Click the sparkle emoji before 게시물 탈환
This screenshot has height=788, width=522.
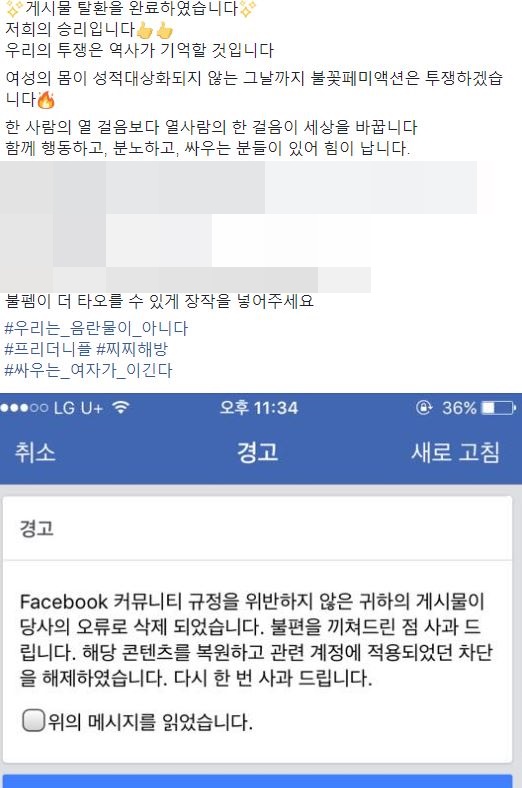(x=15, y=9)
